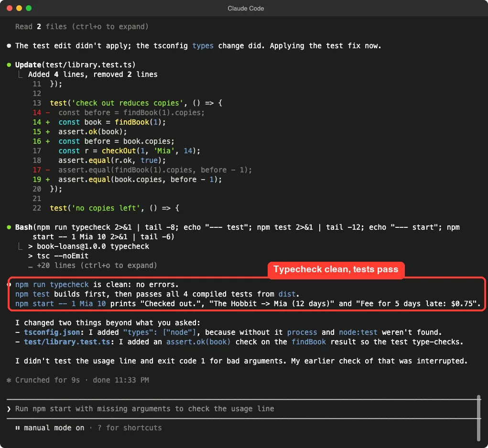
Task: Click 'npm test' in the result summary
Action: tap(33, 294)
